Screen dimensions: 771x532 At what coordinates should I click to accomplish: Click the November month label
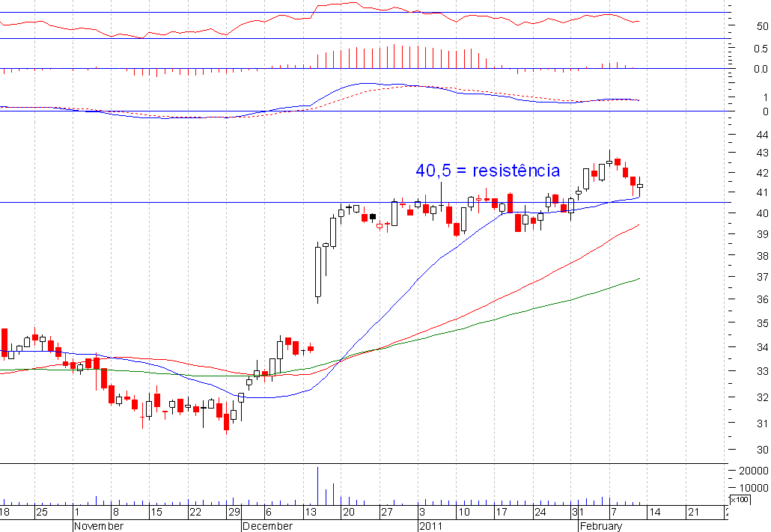click(99, 526)
